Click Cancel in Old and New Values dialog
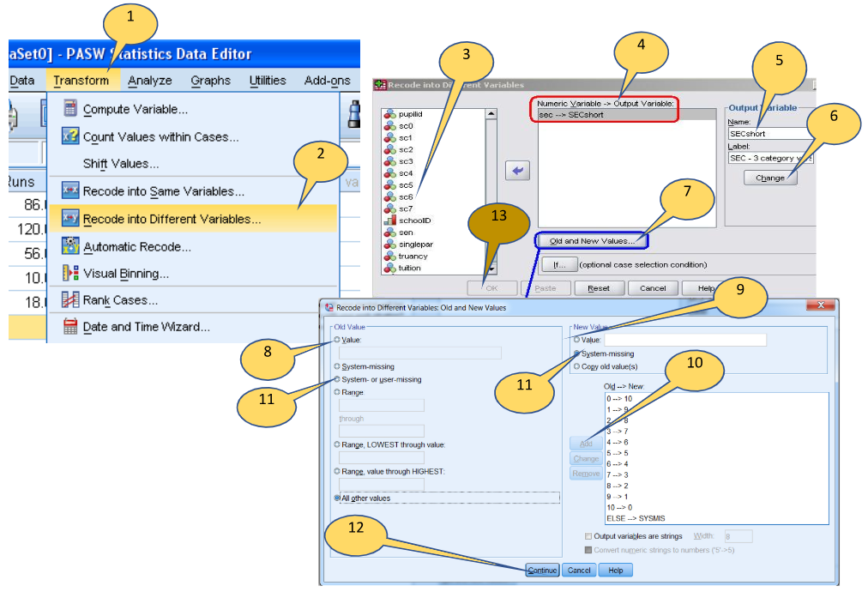This screenshot has height=598, width=868. pyautogui.click(x=579, y=571)
